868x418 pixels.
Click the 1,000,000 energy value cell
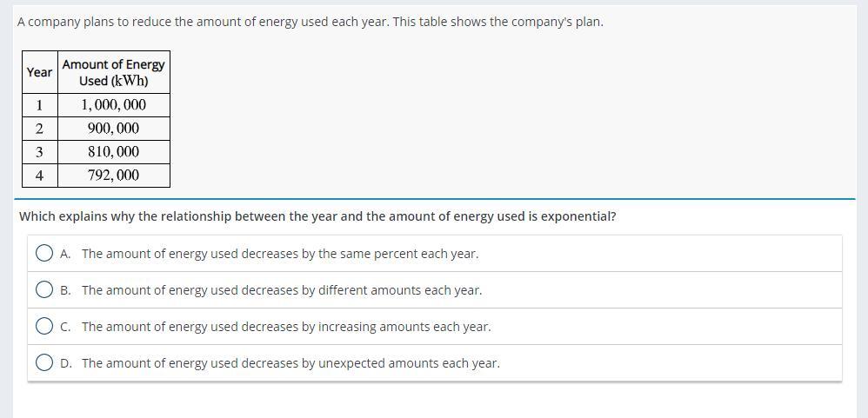point(113,105)
